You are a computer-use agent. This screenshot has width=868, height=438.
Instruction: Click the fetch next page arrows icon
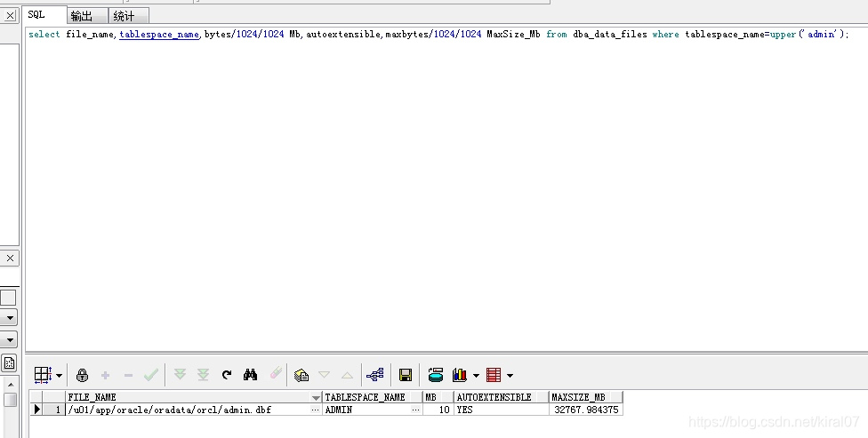(x=180, y=374)
